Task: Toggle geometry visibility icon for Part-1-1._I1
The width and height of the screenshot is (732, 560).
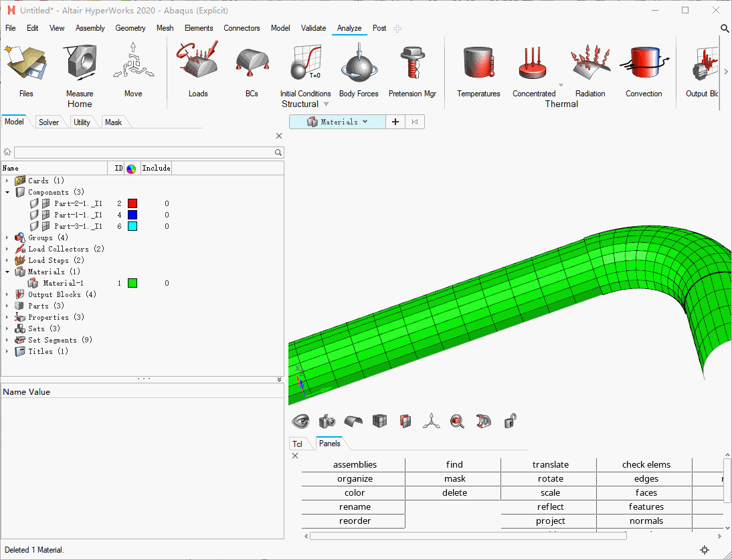Action: coord(35,215)
